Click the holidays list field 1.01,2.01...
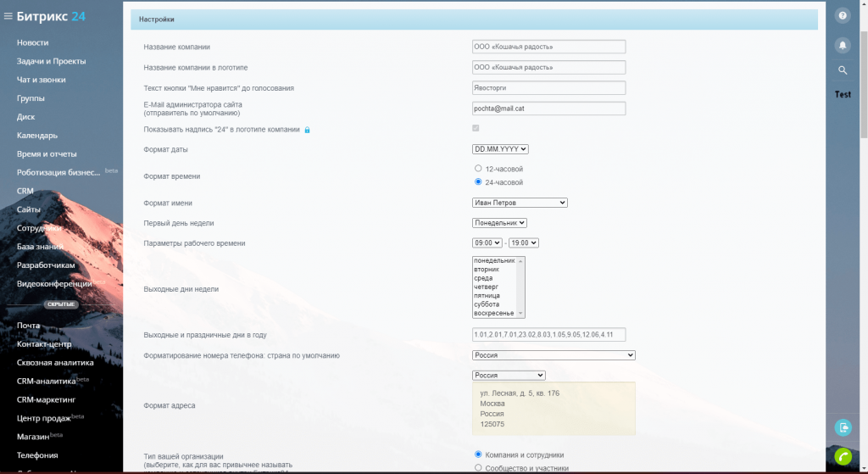This screenshot has height=474, width=868. point(548,334)
